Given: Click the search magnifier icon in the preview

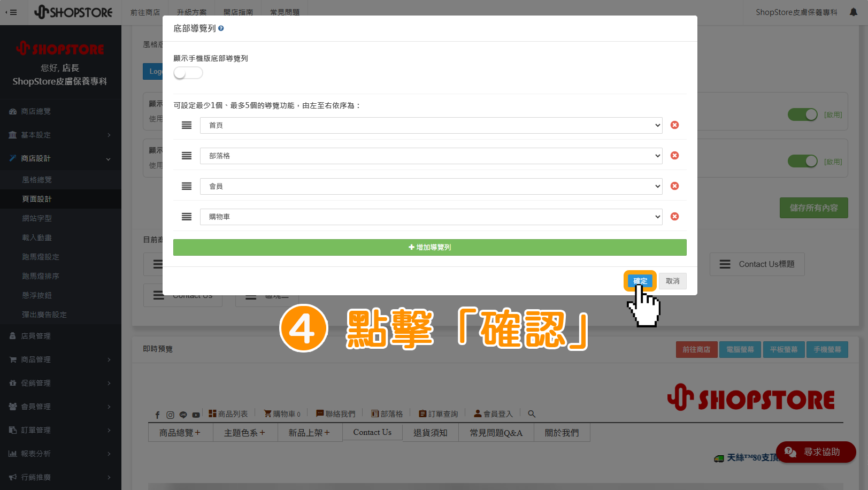Looking at the screenshot, I should click(532, 414).
